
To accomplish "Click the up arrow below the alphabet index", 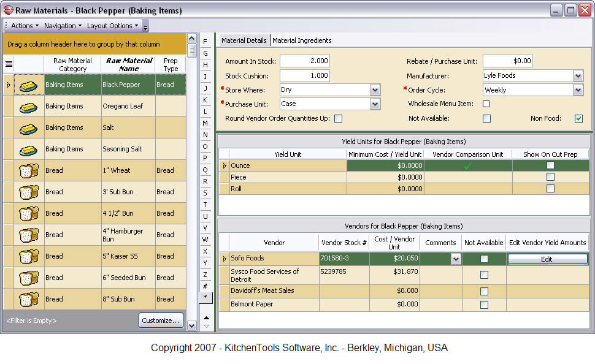I will (206, 318).
